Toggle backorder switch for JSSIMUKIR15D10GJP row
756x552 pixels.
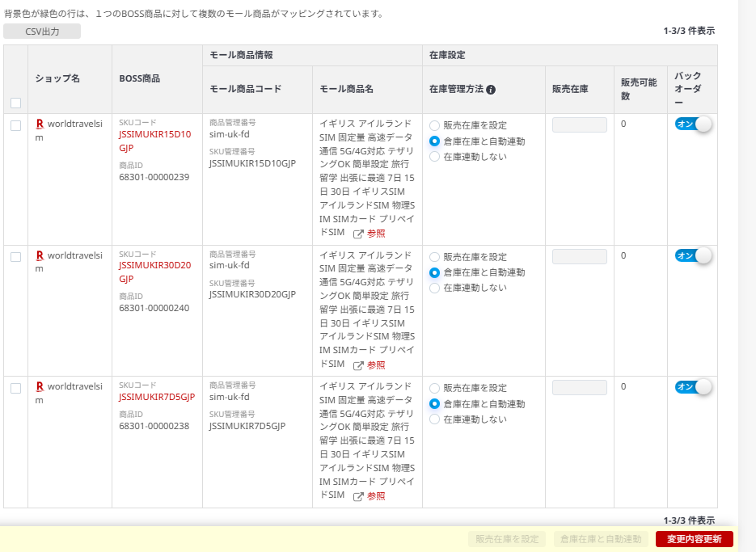pos(693,124)
